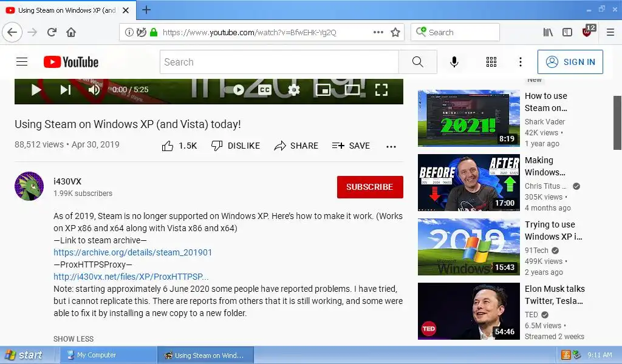Select Firefox 'Using Steam on Wind...' taskbar item
Viewport: 622px width, 364px height.
point(205,355)
